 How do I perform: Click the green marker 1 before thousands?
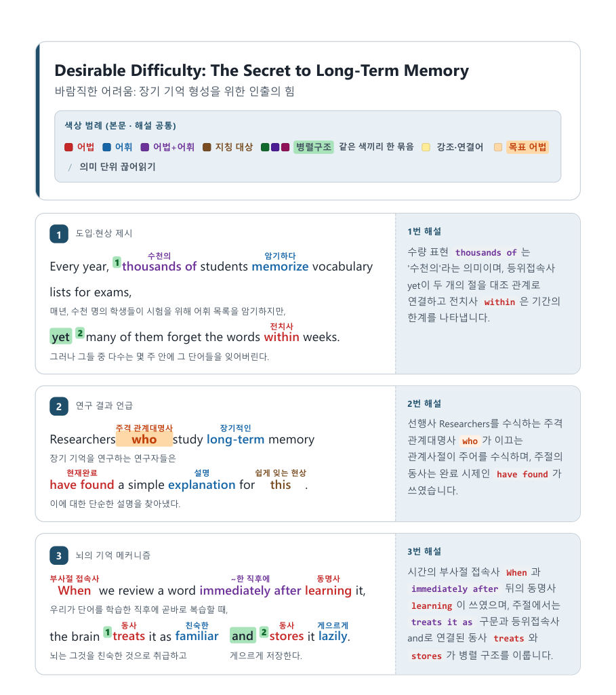pos(117,262)
